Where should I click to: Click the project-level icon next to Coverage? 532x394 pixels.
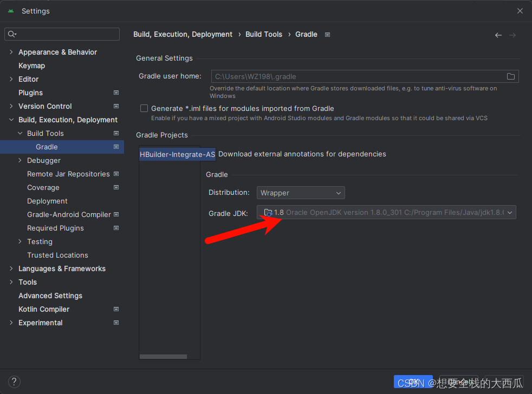coord(116,187)
